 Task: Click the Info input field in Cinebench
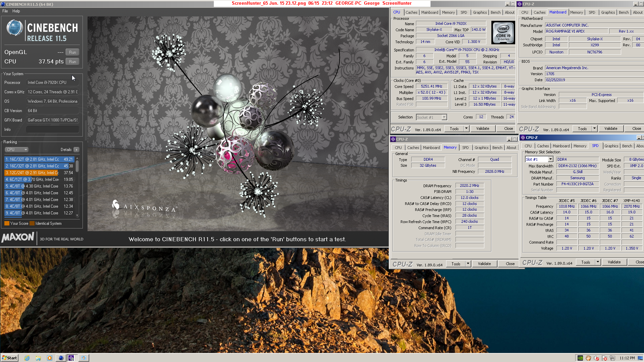click(x=53, y=130)
